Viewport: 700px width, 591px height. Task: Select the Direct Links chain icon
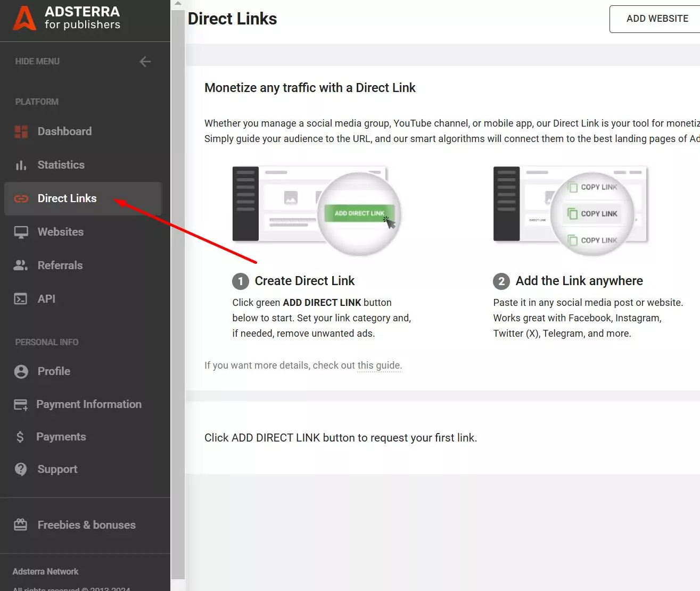pos(20,198)
